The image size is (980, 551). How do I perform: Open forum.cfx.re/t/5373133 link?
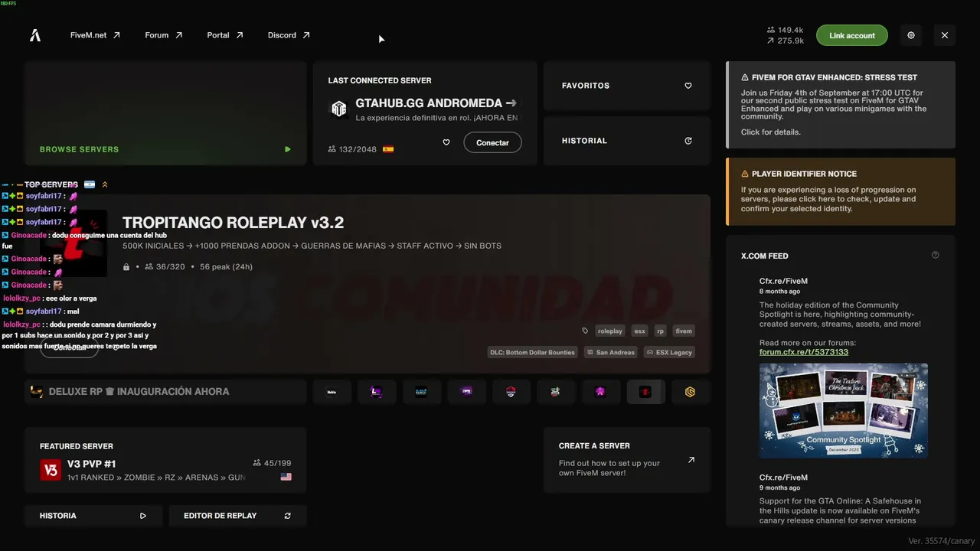pyautogui.click(x=804, y=352)
